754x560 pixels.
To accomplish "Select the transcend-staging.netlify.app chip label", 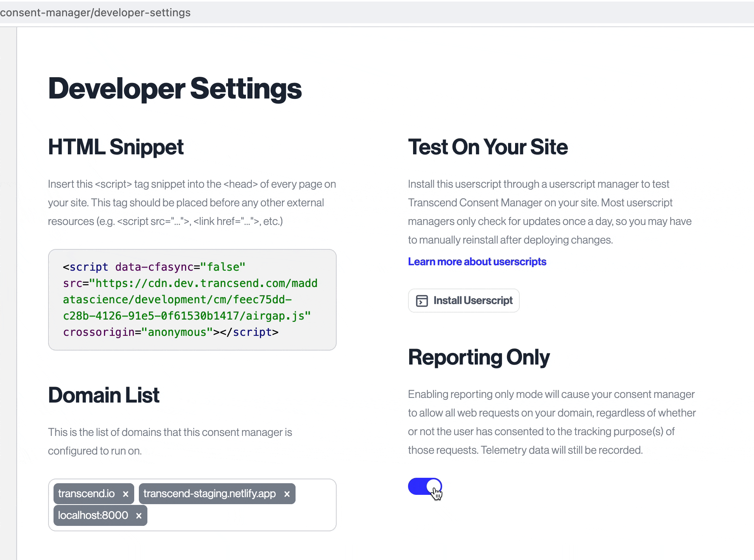I will (209, 494).
